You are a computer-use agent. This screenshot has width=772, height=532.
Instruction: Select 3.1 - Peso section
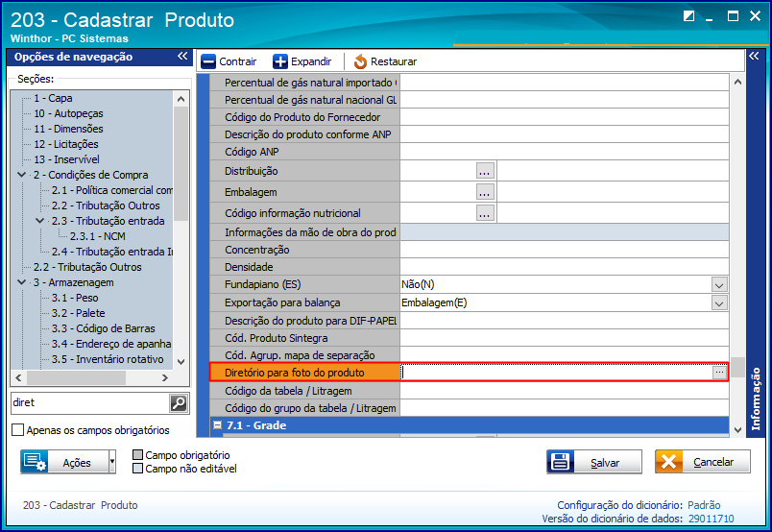(75, 298)
